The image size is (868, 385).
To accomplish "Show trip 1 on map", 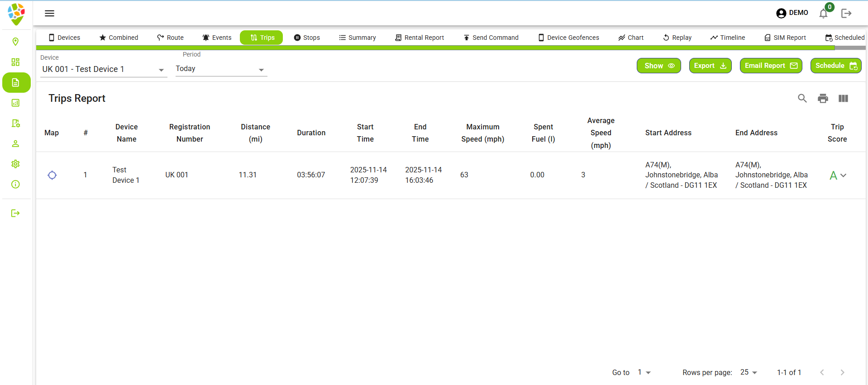I will (x=52, y=175).
